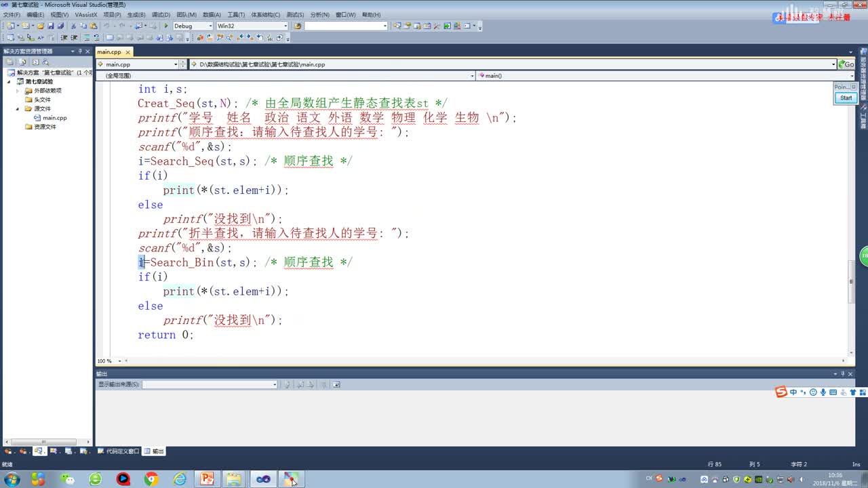
Task: Click the increase indent icon
Action: pyautogui.click(x=74, y=37)
